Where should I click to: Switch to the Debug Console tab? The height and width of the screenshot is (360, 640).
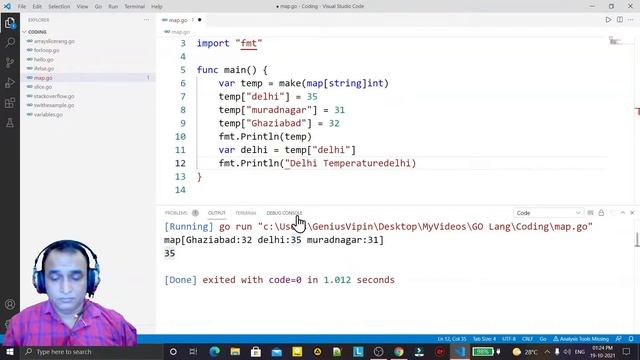click(284, 213)
